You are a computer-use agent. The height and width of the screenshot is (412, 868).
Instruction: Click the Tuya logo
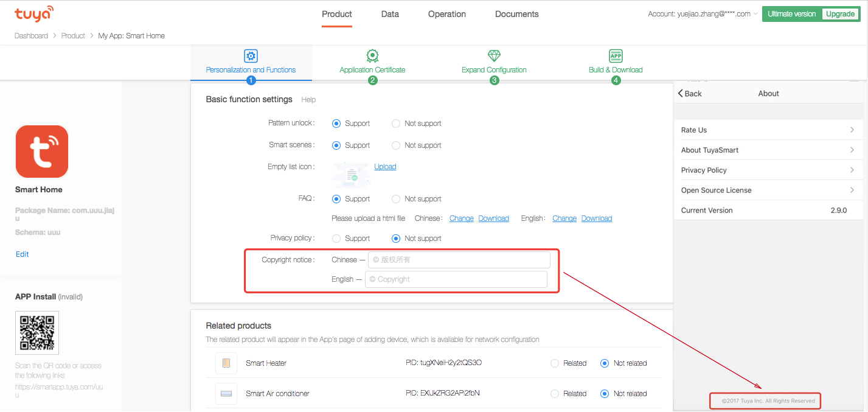click(x=34, y=13)
